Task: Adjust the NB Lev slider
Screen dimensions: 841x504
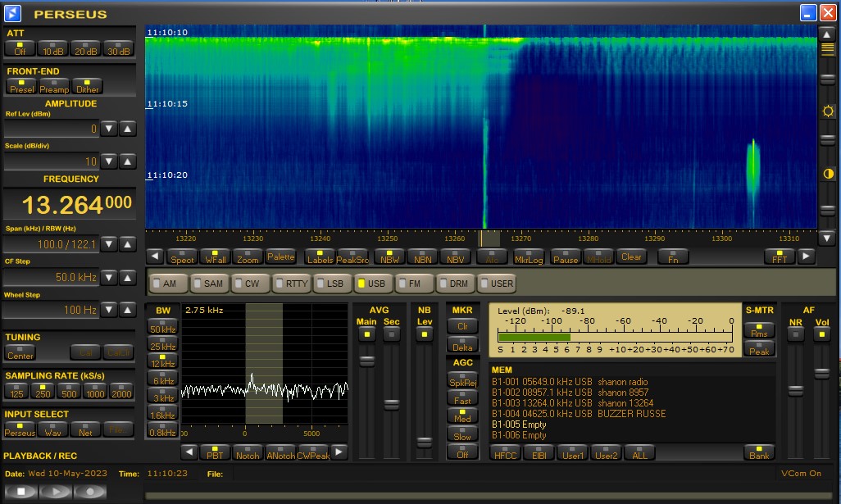Action: point(425,443)
